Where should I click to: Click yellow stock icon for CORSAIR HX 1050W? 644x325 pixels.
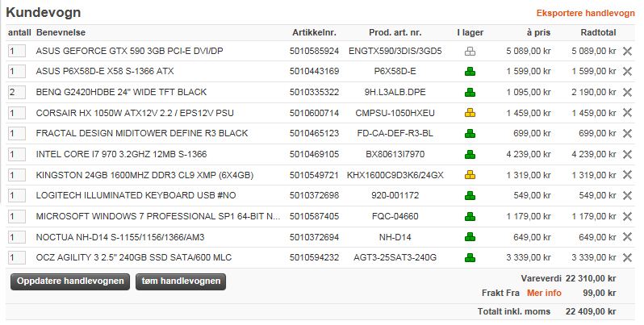point(470,113)
